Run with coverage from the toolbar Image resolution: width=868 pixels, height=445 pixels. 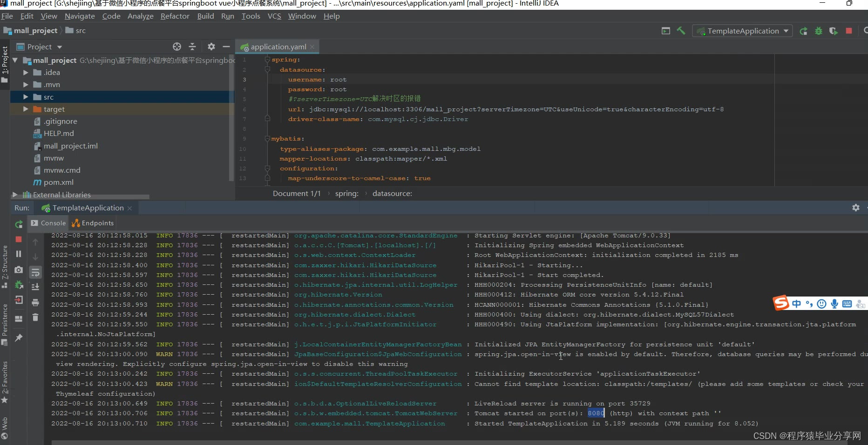coord(833,31)
